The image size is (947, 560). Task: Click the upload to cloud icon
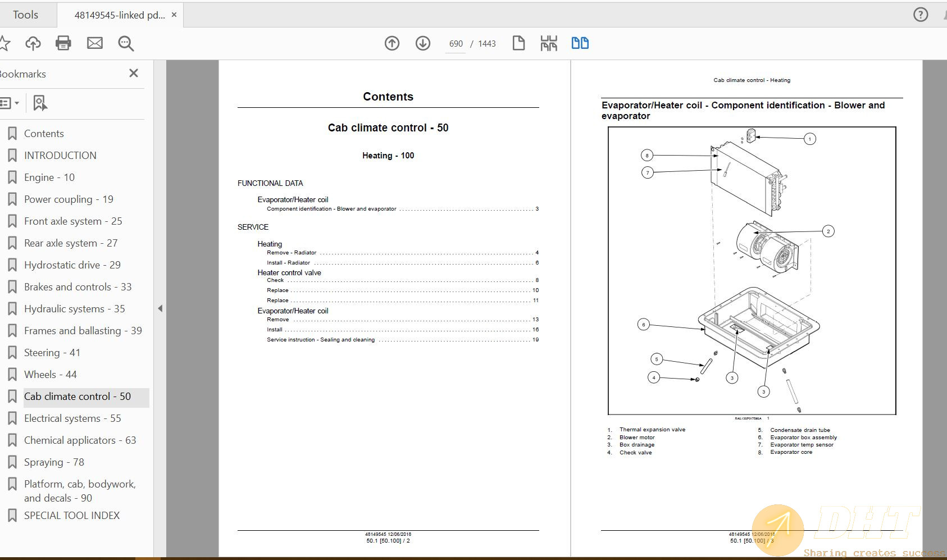click(x=33, y=43)
